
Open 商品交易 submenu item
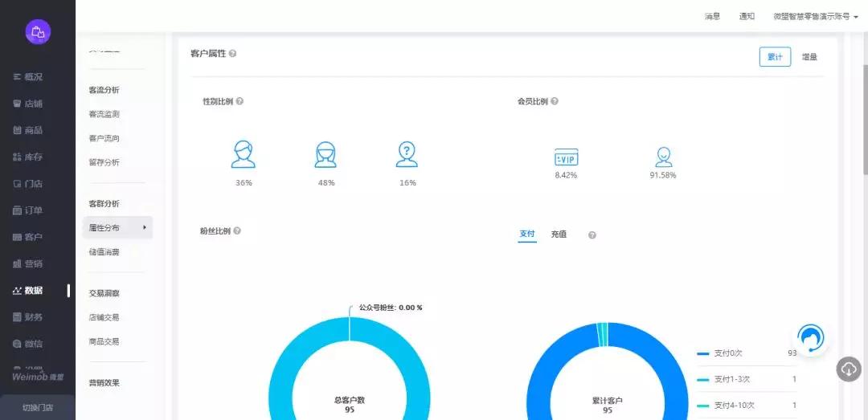(104, 341)
